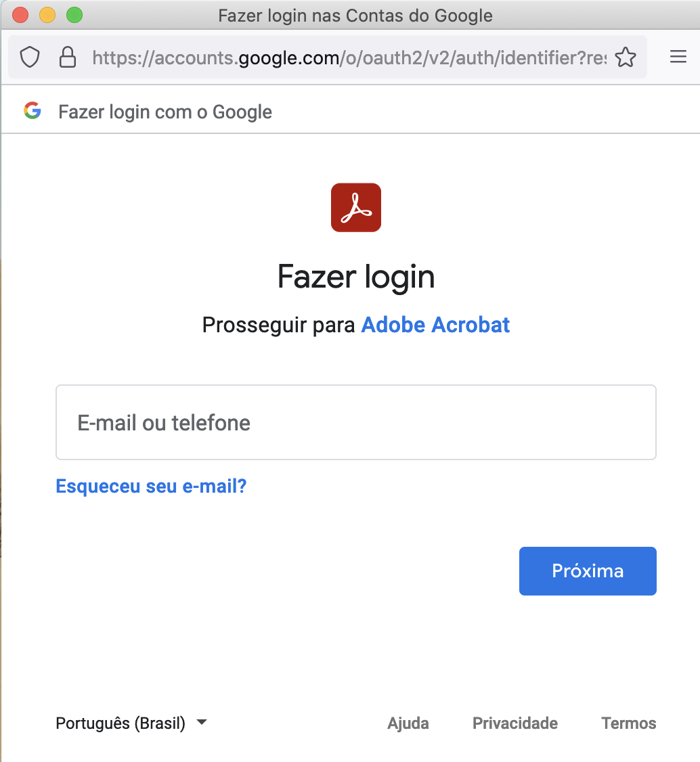Open the Firefox hamburger menu
Viewport: 700px width, 762px height.
tap(678, 58)
